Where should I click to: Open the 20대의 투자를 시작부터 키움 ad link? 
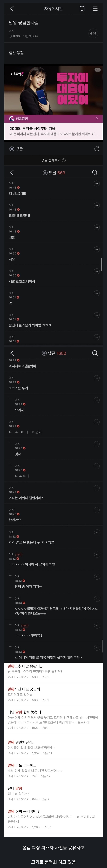click(x=53, y=131)
